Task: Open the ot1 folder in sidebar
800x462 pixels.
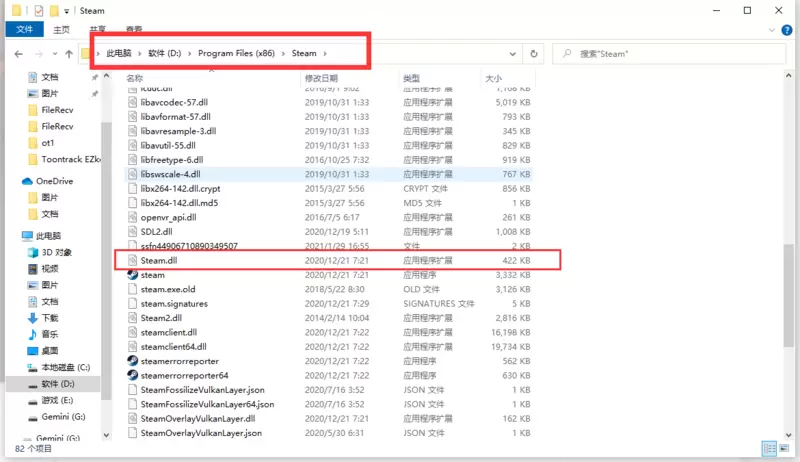Action: pos(47,143)
